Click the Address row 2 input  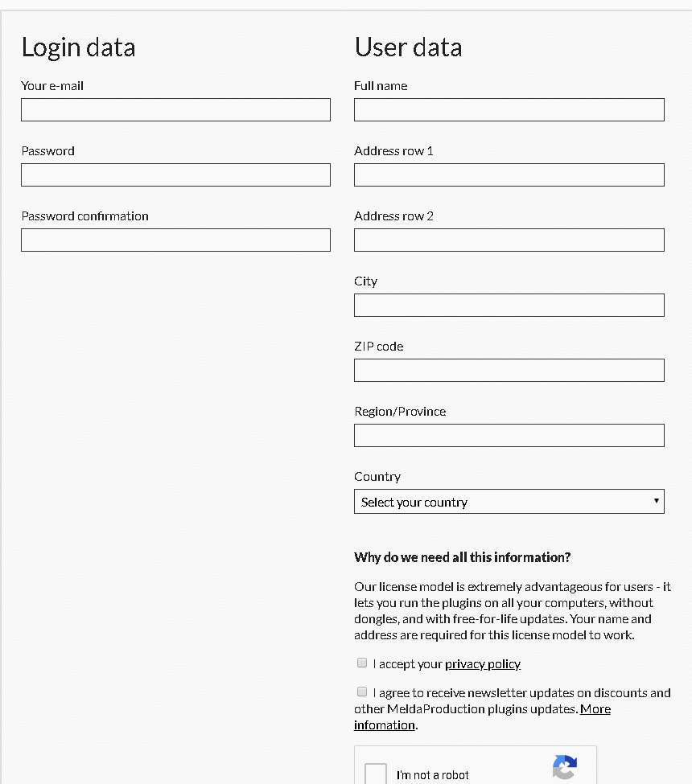coord(509,240)
